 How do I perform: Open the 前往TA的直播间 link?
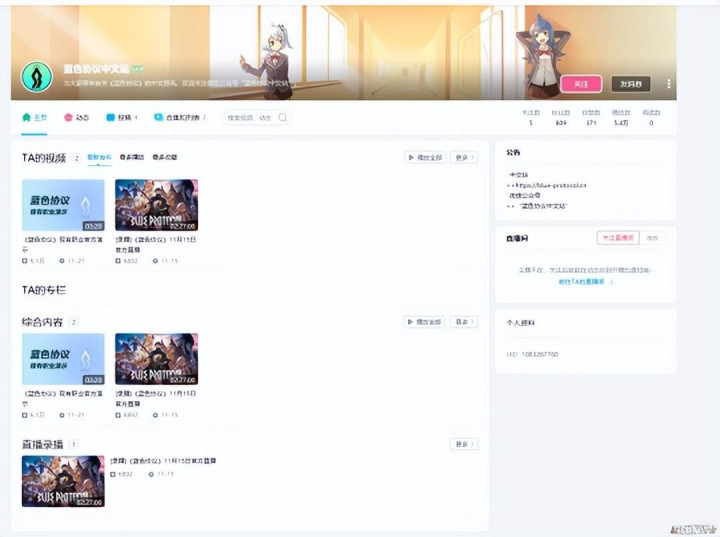(581, 282)
